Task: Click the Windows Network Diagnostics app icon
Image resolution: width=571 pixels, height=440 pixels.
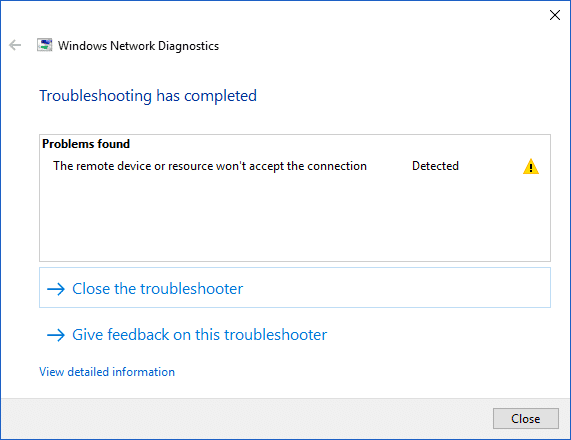Action: coord(44,45)
